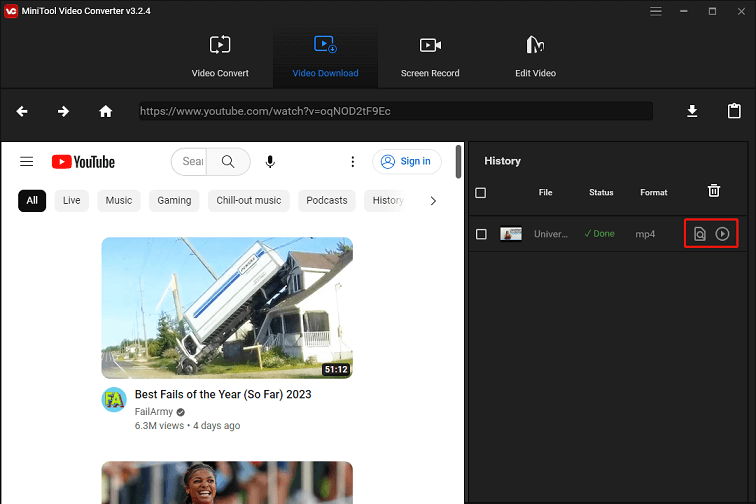Toggle the select-all checkbox in History
756x504 pixels.
[480, 193]
